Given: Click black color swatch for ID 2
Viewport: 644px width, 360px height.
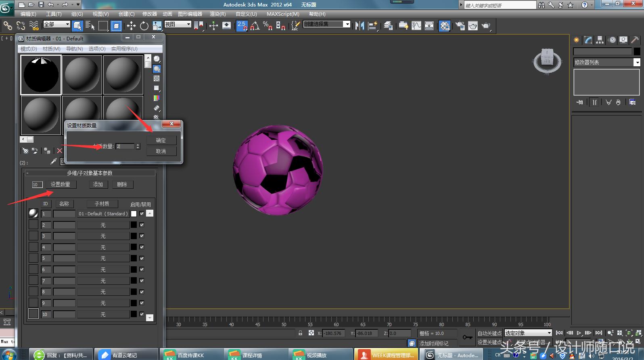Looking at the screenshot, I should click(134, 225).
